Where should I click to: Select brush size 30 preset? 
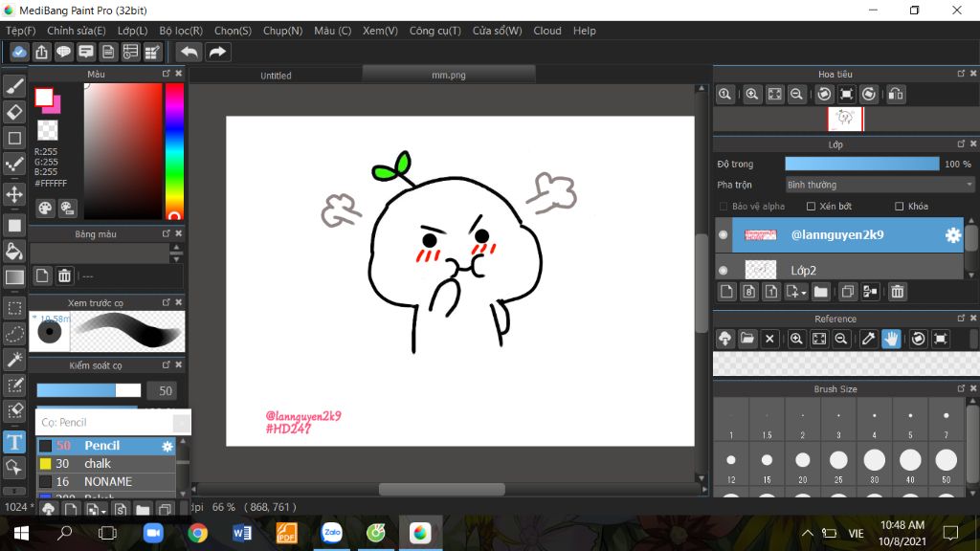pyautogui.click(x=874, y=461)
